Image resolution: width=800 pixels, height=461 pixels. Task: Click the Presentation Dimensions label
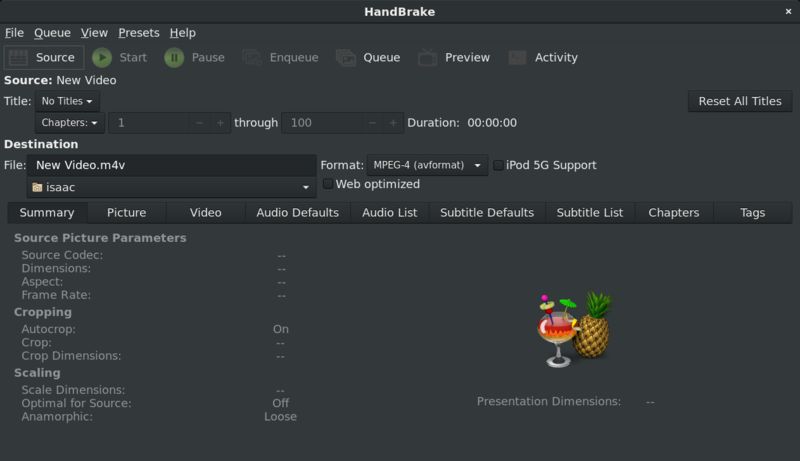point(549,401)
